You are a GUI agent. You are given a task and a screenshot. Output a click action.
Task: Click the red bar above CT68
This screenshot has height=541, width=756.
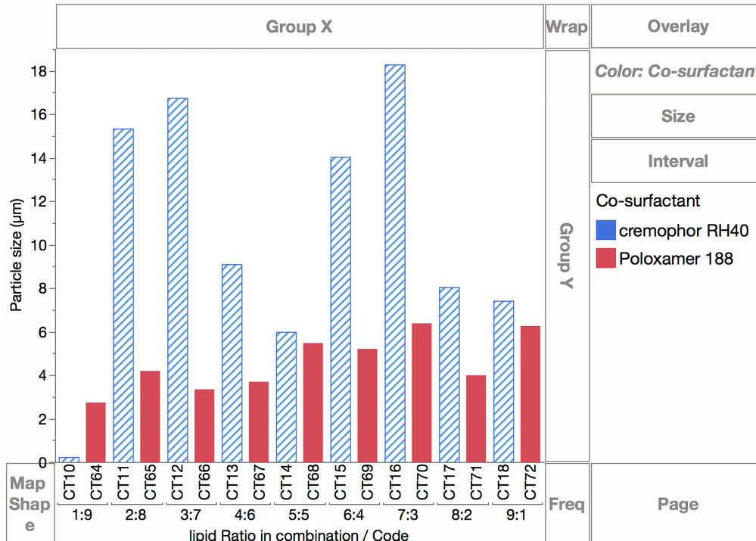click(x=313, y=403)
